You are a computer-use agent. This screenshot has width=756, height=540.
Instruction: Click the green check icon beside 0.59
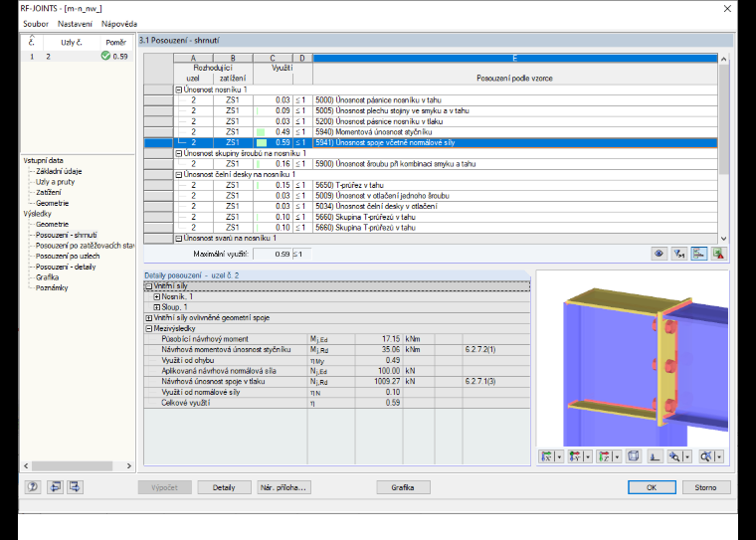tap(105, 56)
